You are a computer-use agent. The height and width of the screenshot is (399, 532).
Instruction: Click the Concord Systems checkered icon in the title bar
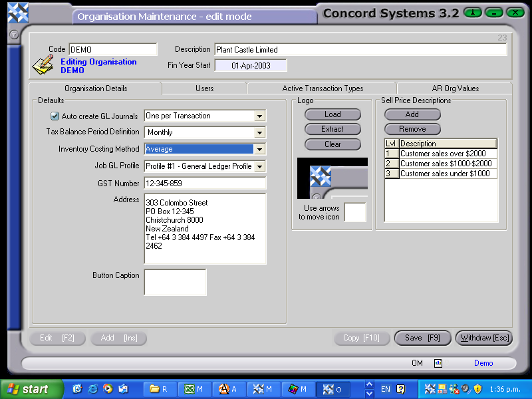[x=17, y=12]
